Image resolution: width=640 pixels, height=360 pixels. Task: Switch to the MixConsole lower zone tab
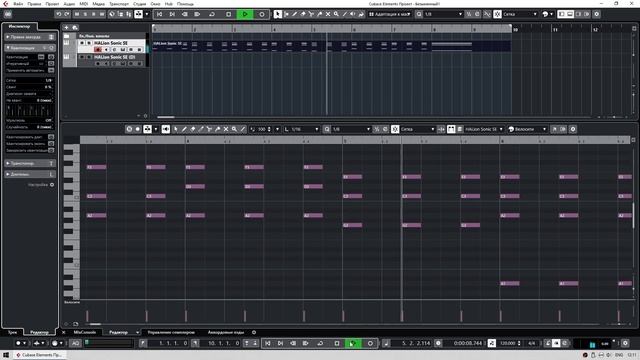[84, 332]
